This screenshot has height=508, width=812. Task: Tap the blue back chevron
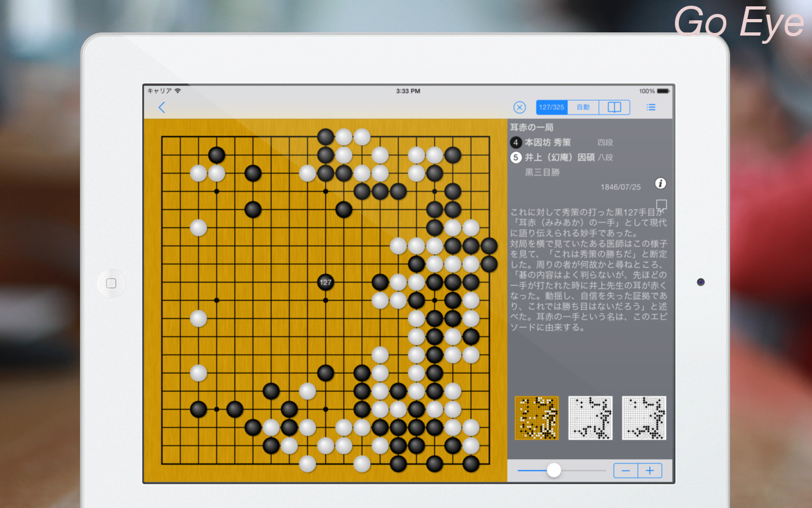click(x=162, y=107)
